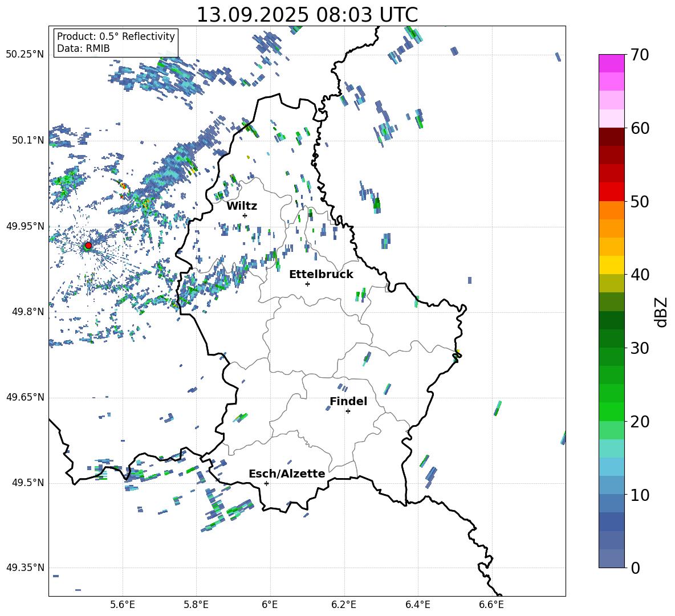Pick the dark red colorbar swatch below 60

[x=612, y=137]
